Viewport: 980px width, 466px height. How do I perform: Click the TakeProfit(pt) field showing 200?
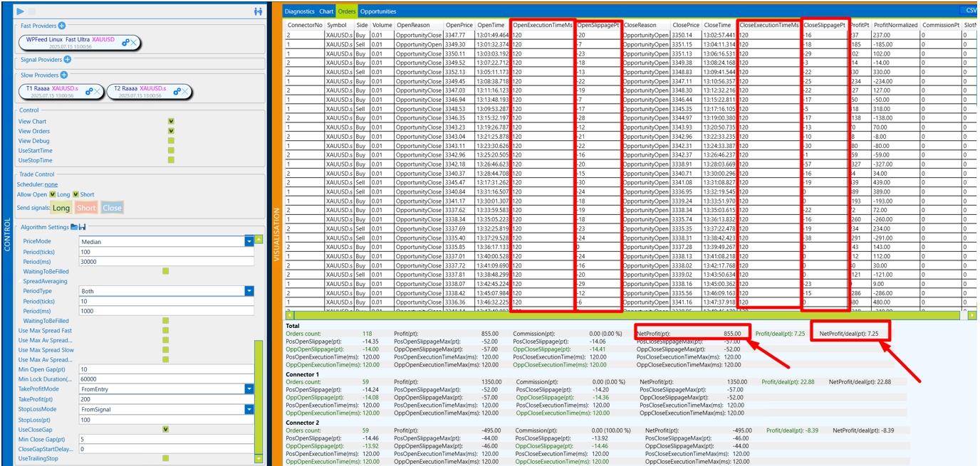[x=167, y=399]
